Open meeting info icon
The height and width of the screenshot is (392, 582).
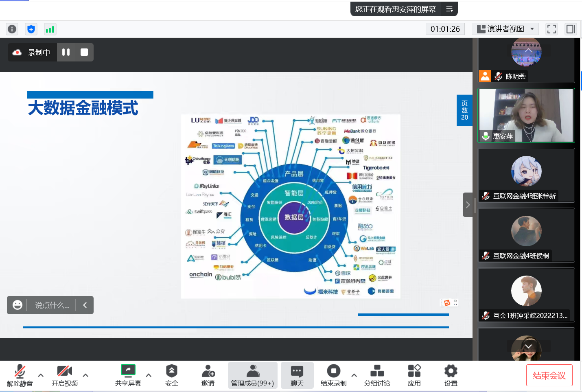click(x=12, y=29)
